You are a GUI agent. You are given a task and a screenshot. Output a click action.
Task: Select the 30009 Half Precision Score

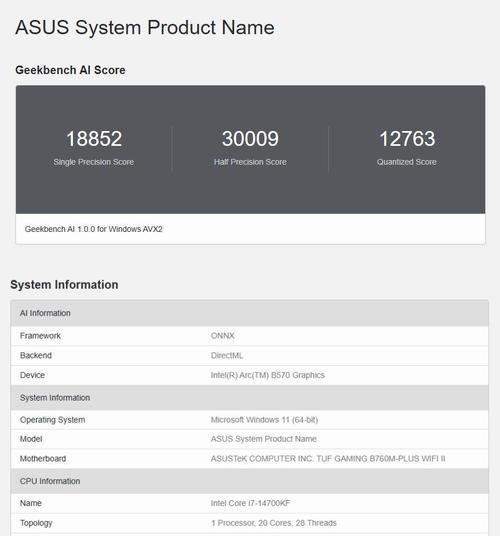tap(250, 138)
